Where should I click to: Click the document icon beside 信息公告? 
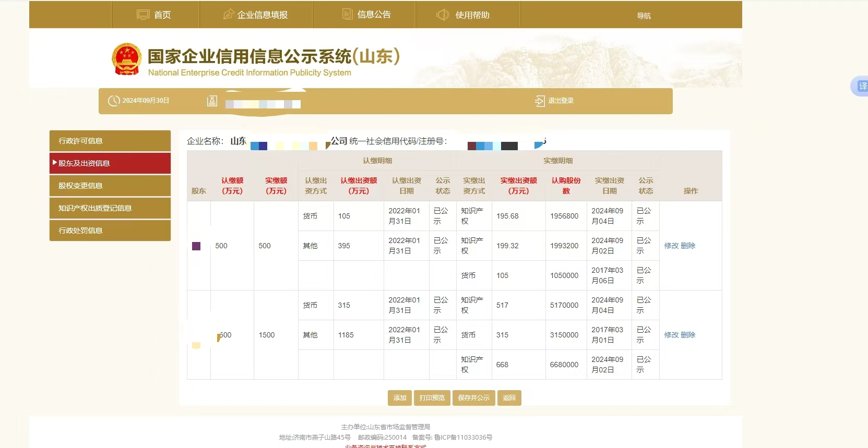tap(347, 14)
